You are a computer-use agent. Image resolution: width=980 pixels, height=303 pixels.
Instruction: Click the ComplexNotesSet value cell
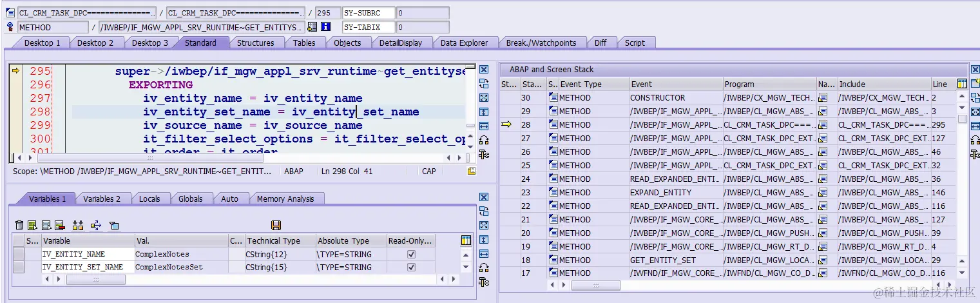pos(181,267)
